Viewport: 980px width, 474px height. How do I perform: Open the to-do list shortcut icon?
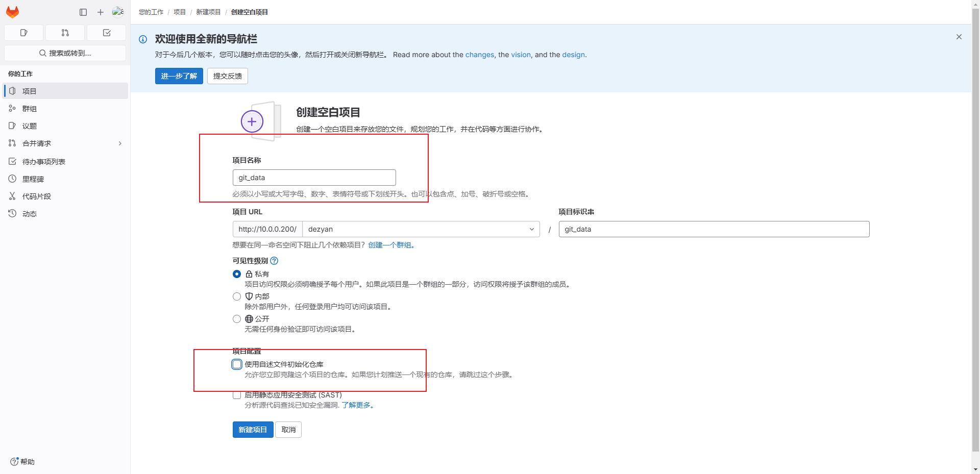(107, 33)
